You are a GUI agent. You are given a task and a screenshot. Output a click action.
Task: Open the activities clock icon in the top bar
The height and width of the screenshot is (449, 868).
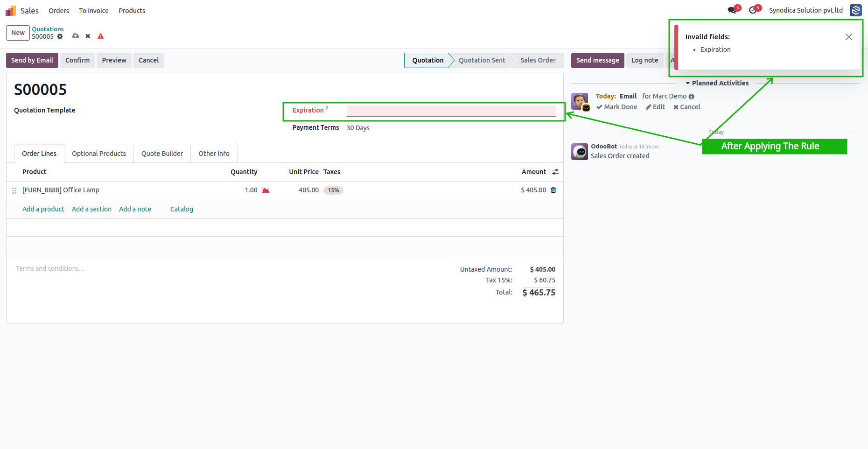[x=752, y=10]
